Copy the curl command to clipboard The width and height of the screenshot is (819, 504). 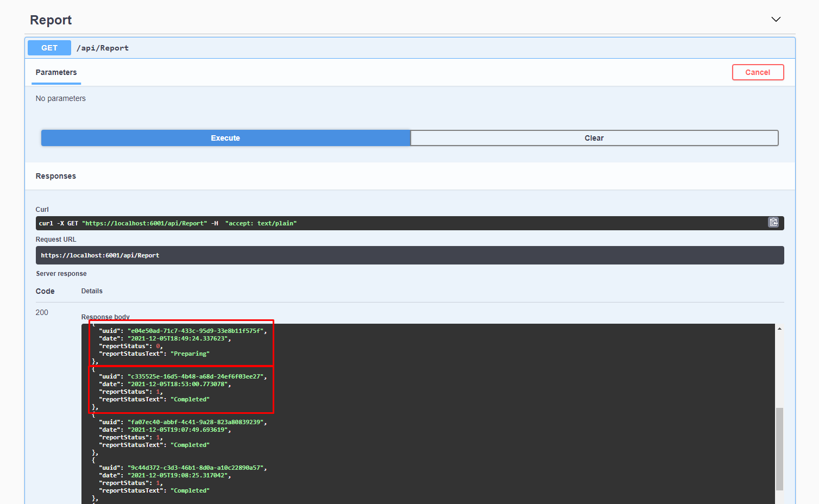tap(773, 222)
